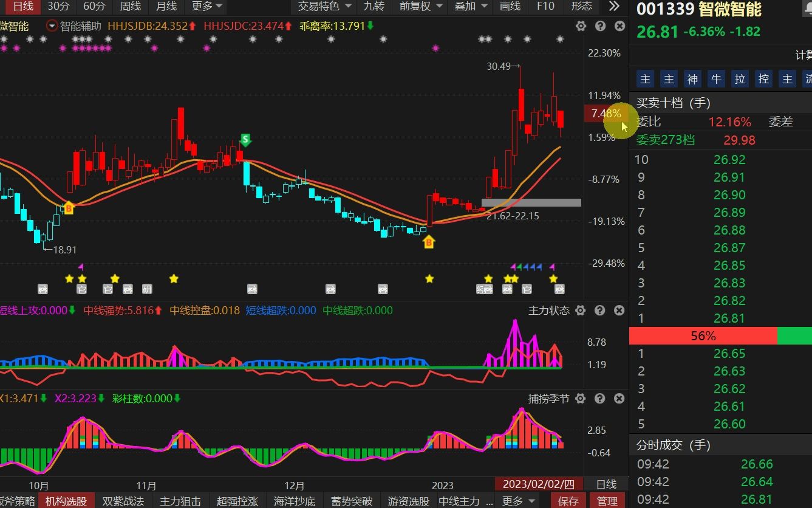
Task: Click the 7.48% price axis highlight
Action: (x=606, y=114)
